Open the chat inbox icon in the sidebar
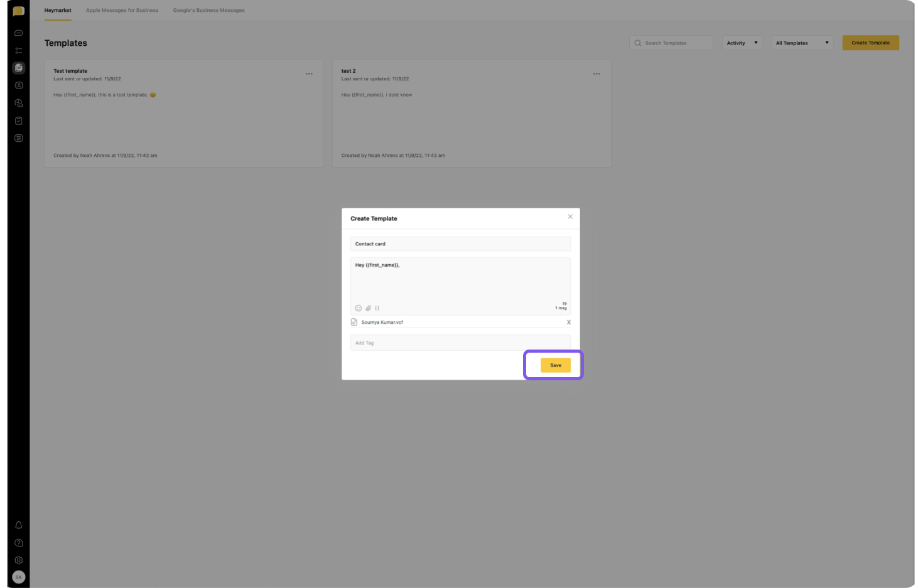 (19, 33)
